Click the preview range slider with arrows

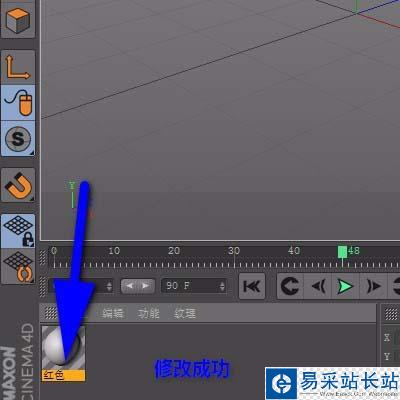(x=137, y=286)
